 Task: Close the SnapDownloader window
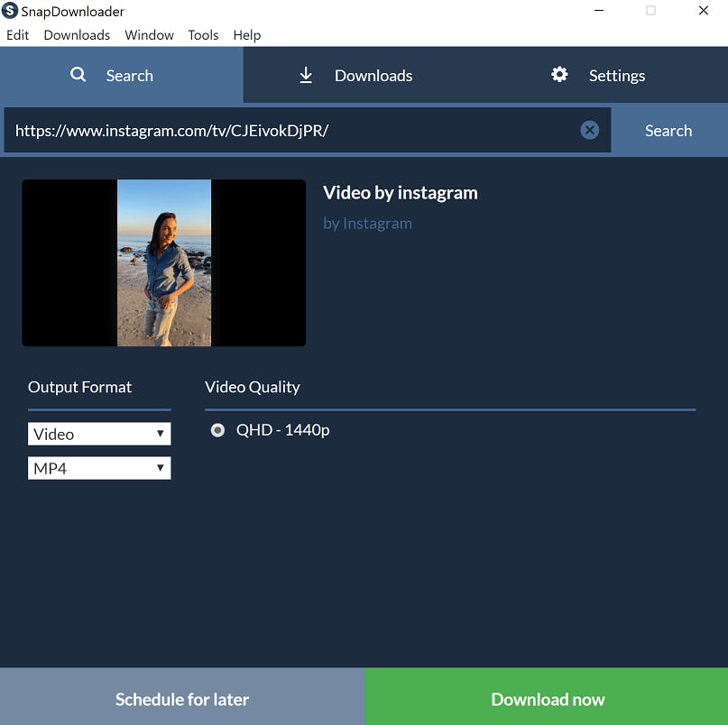click(704, 10)
